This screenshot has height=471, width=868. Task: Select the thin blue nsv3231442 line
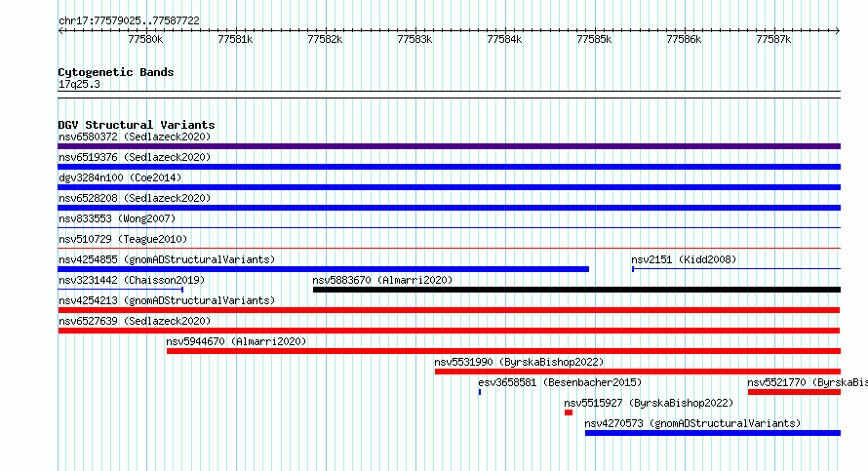[121, 290]
